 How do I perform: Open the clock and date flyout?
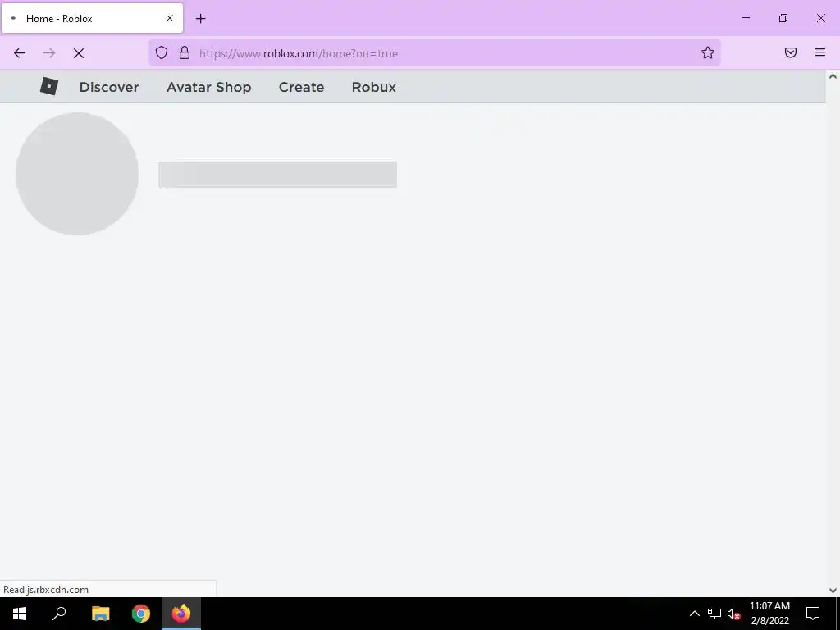point(769,614)
